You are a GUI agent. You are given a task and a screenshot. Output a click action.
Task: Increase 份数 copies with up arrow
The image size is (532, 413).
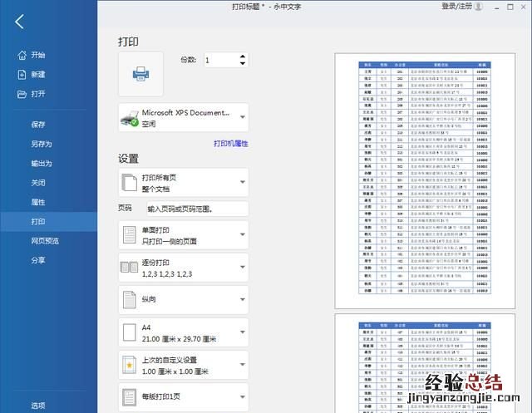click(x=243, y=57)
